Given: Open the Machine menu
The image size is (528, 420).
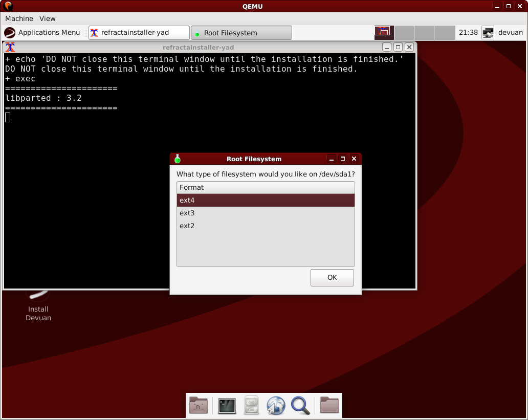Looking at the screenshot, I should (x=19, y=18).
